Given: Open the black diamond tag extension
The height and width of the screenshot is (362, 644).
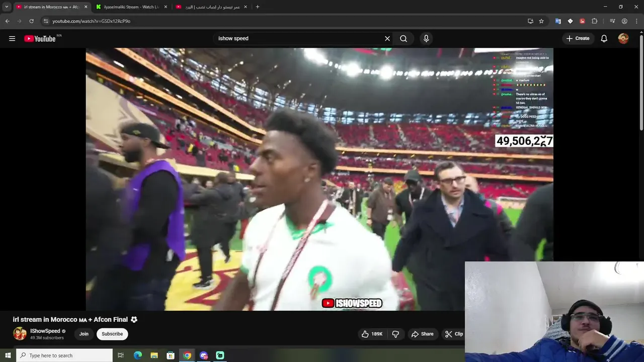Looking at the screenshot, I should pos(570,21).
